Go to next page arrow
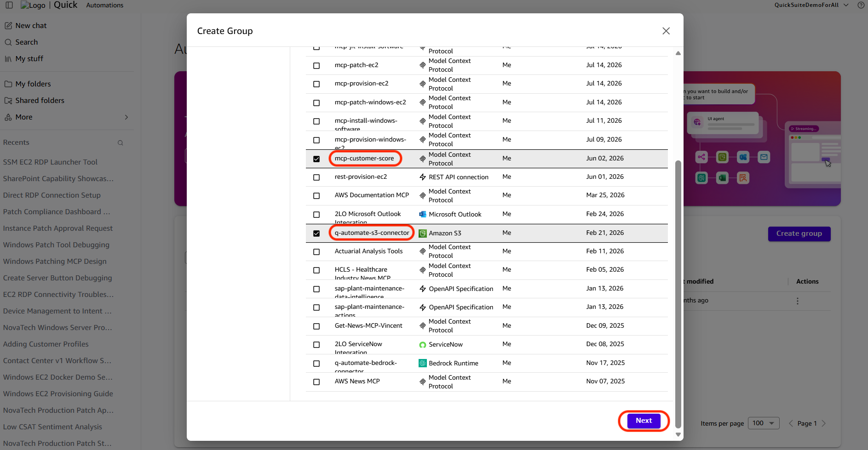The height and width of the screenshot is (450, 868). (824, 423)
